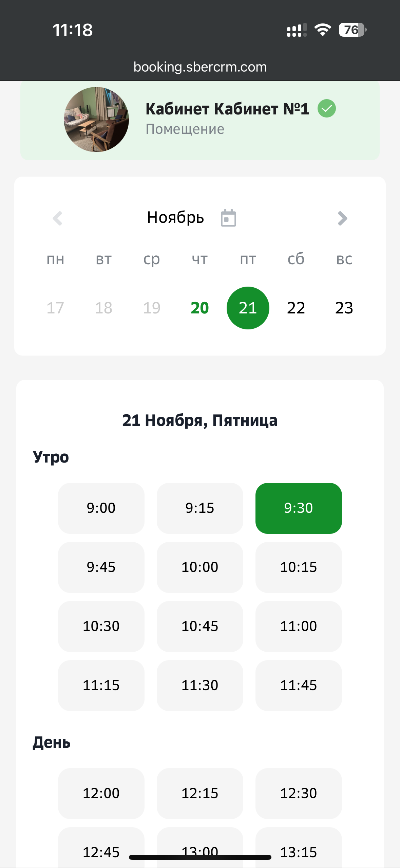Pick the 11:45 morning slot
The image size is (400, 868).
299,685
